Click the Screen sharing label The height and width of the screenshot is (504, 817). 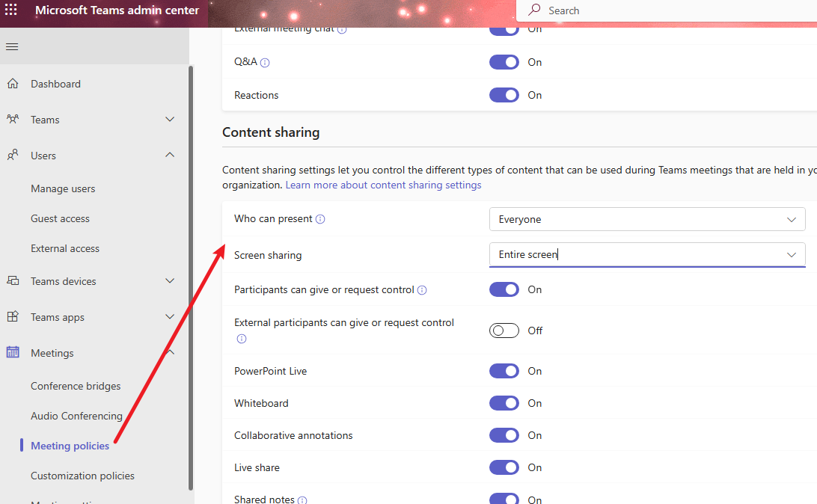[x=268, y=255]
